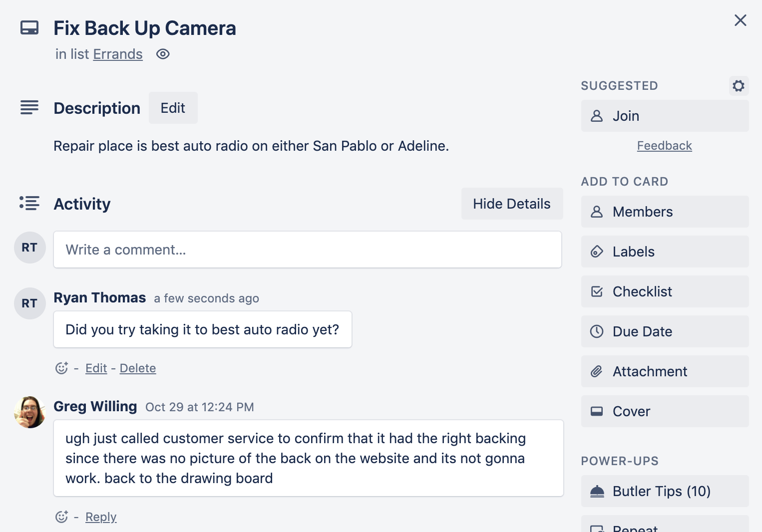The height and width of the screenshot is (532, 762).
Task: Add emoji reaction to Greg Willing's comment
Action: 61,517
